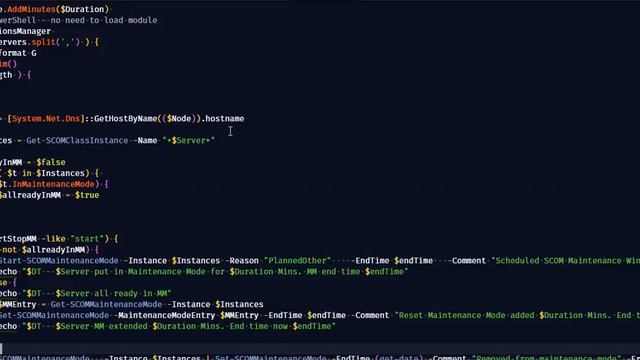Click the [System.Net.Dns] type name

coord(46,118)
